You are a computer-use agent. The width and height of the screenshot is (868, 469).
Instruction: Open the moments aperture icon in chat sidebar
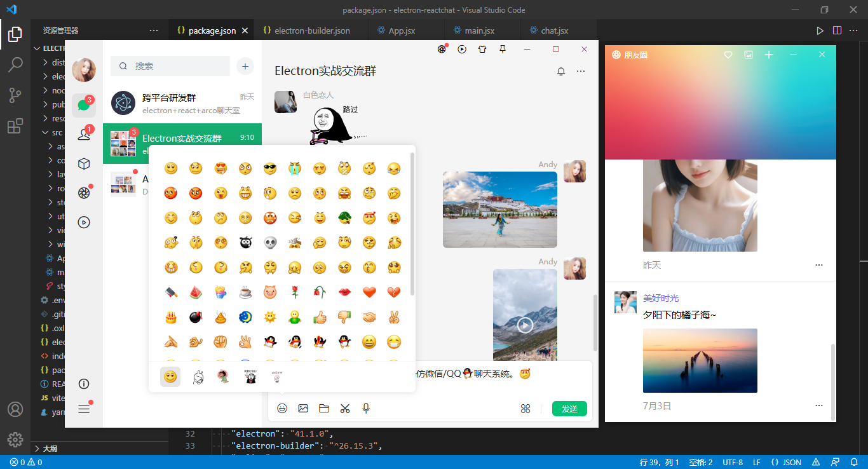[84, 193]
